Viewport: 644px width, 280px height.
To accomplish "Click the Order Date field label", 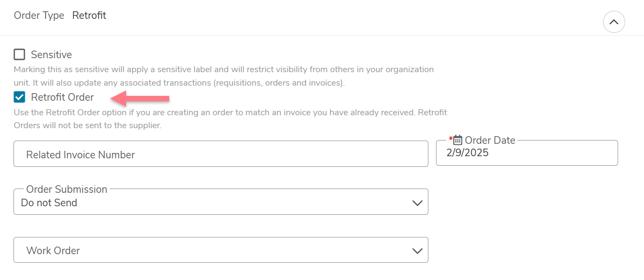I will (x=490, y=140).
